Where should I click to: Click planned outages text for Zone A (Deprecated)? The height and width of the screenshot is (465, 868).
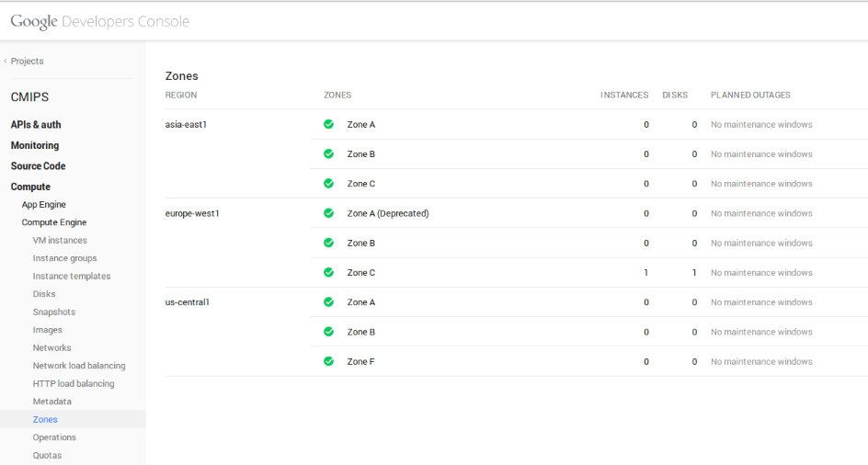click(x=761, y=213)
